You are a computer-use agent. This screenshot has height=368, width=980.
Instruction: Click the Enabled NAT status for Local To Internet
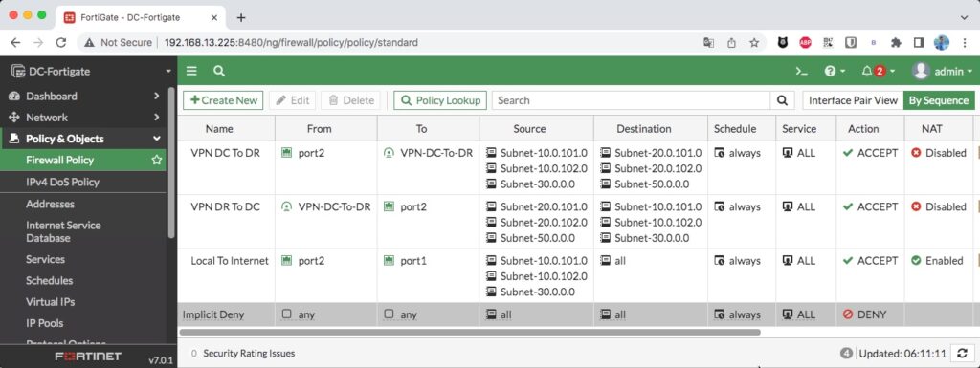(x=937, y=261)
